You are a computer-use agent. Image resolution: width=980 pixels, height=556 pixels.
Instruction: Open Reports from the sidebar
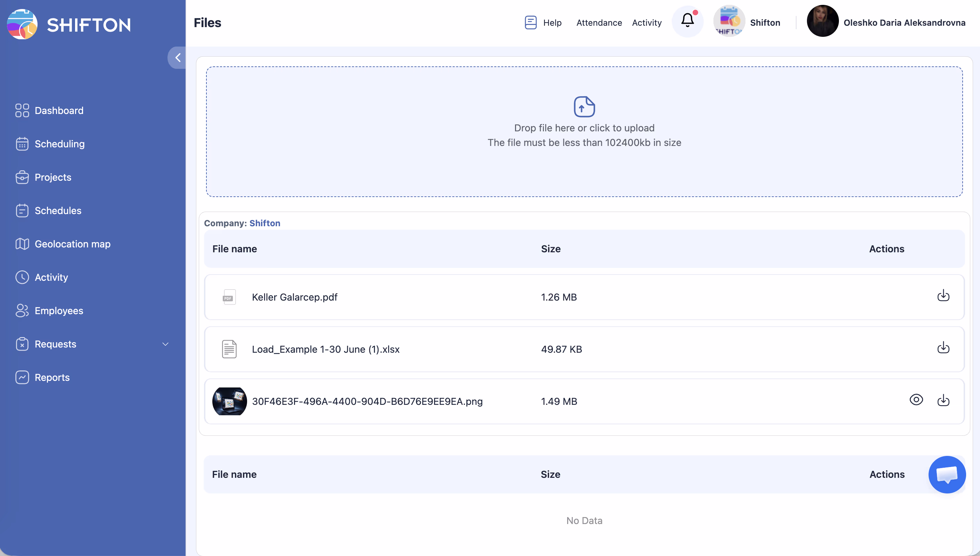click(x=52, y=377)
